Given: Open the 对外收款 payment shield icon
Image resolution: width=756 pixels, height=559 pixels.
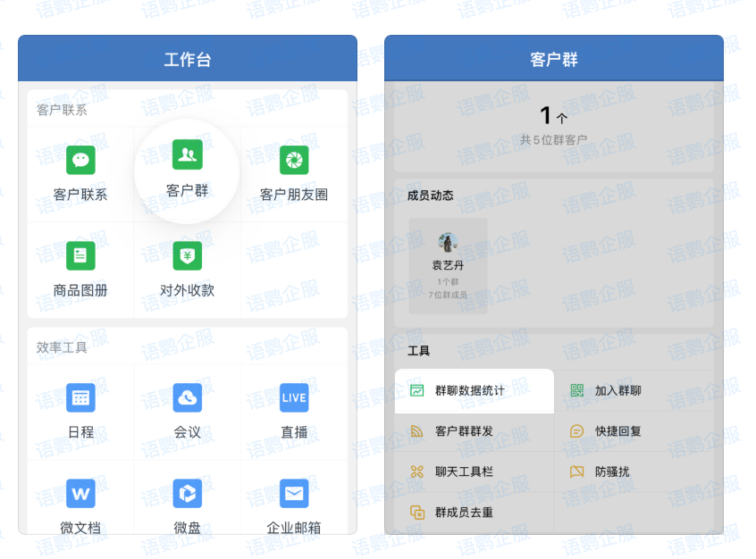Looking at the screenshot, I should 187,256.
